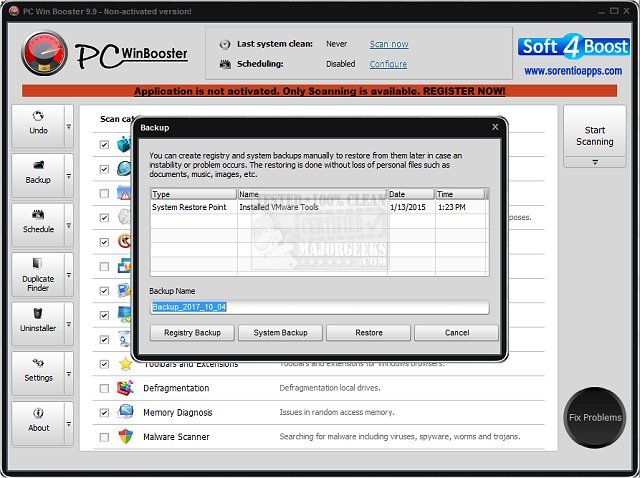
Task: Click the Defragmentation local drives description
Action: pyautogui.click(x=330, y=388)
